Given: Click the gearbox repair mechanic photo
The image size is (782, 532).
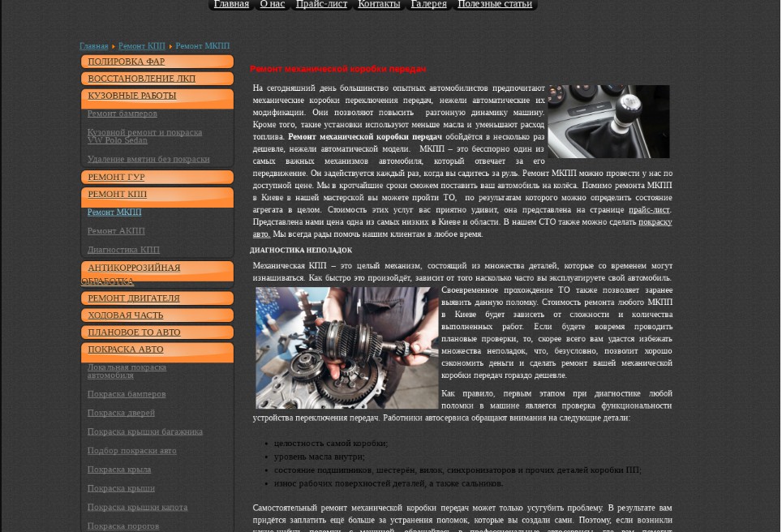Looking at the screenshot, I should point(347,348).
